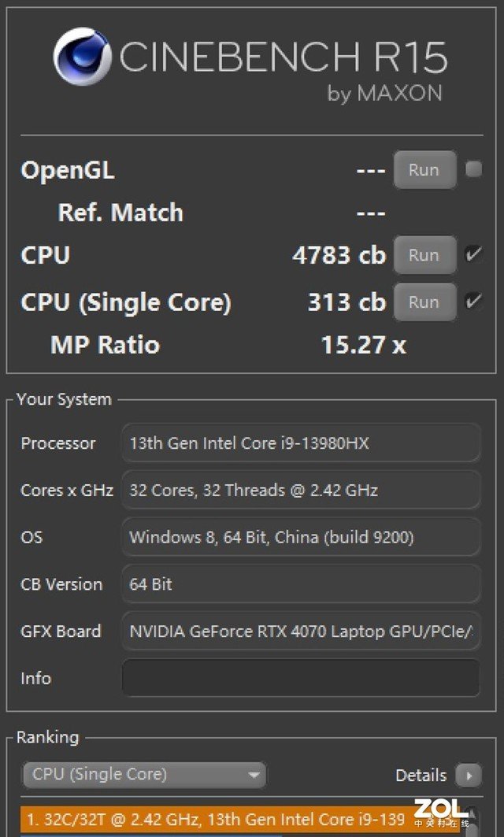Click the MAXON branding text
The height and width of the screenshot is (837, 504).
[384, 93]
